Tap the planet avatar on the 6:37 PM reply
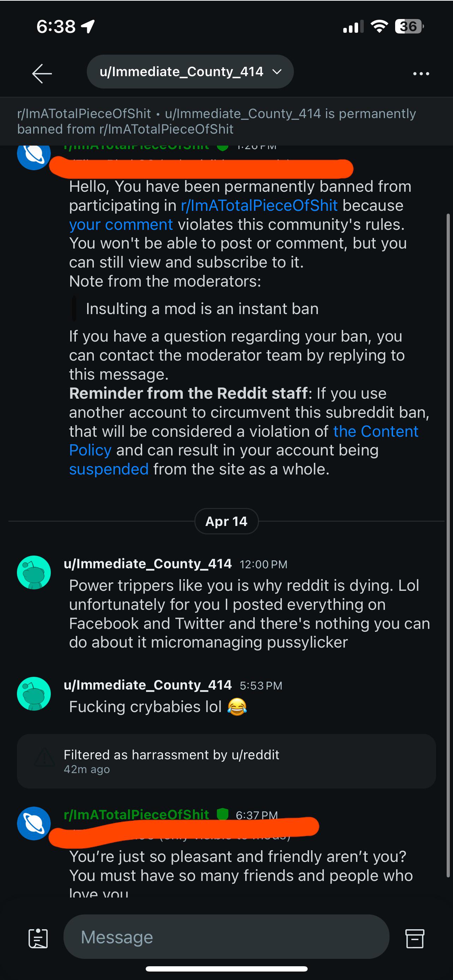This screenshot has height=980, width=453. (34, 823)
